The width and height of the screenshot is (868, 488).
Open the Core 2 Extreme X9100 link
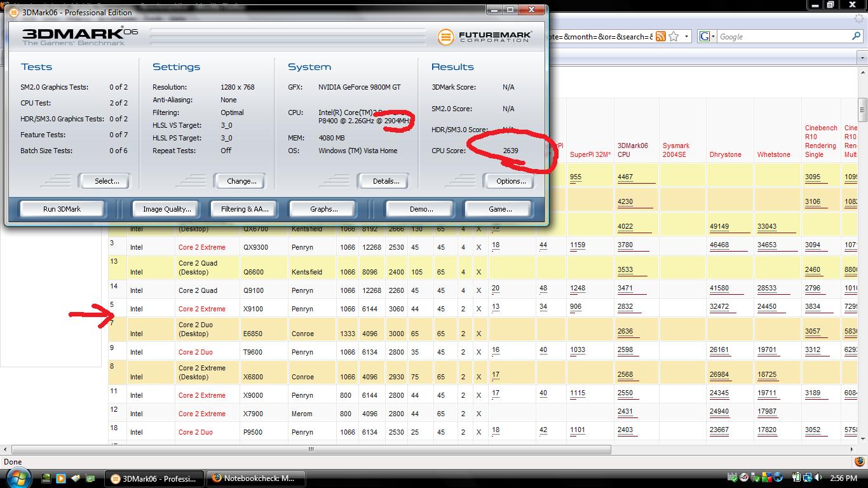(x=202, y=309)
